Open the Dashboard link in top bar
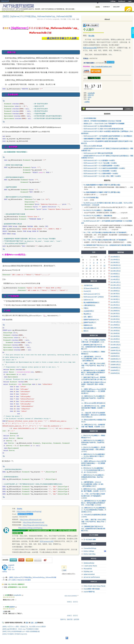 coord(122,1)
